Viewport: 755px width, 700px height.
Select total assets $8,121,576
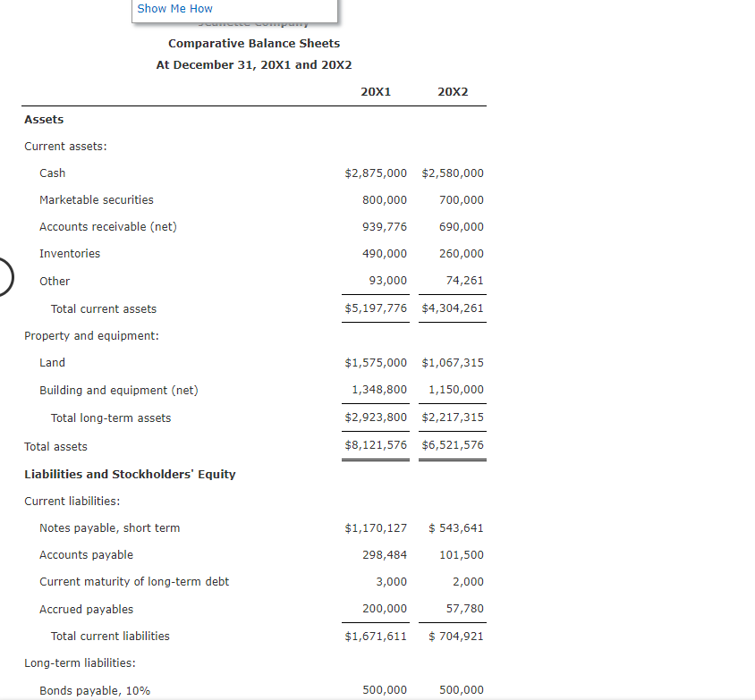click(376, 445)
